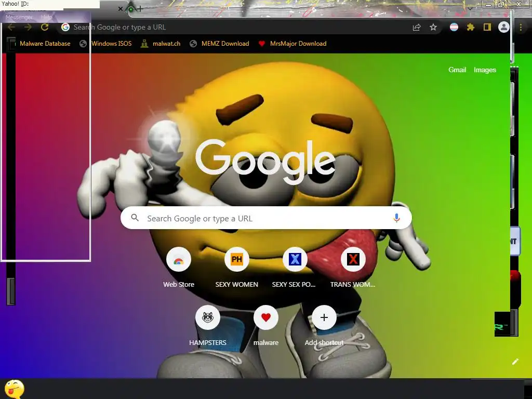Click the pencil icon to customize the page
532x399 pixels.
(515, 362)
